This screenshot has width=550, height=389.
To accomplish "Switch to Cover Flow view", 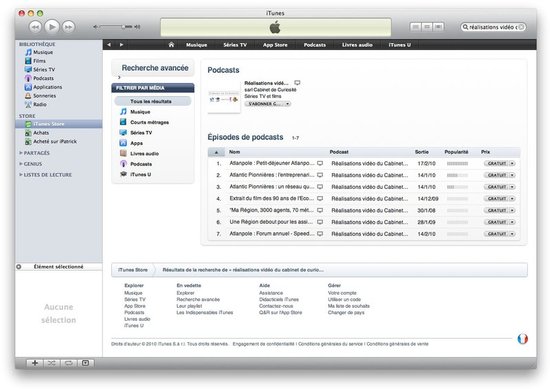I will point(438,27).
